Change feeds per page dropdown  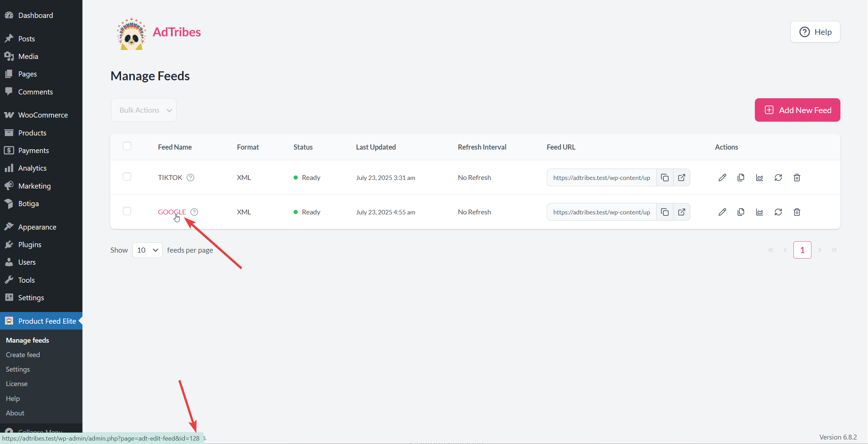(147, 250)
